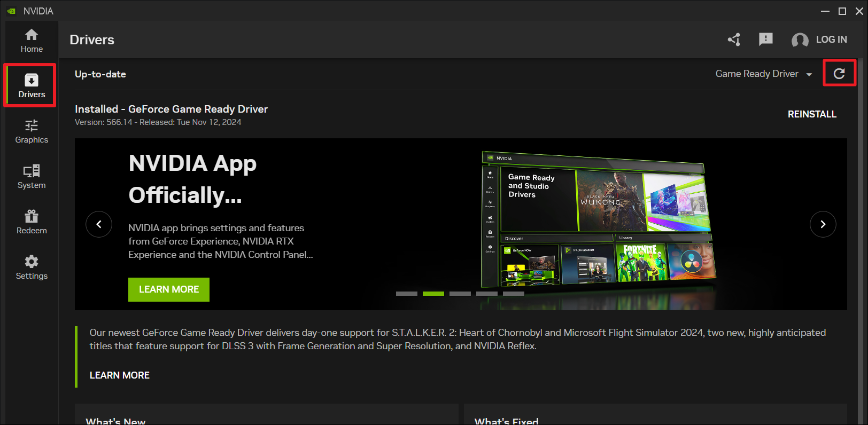
Task: Open the Redeem gift section
Action: coord(32,222)
